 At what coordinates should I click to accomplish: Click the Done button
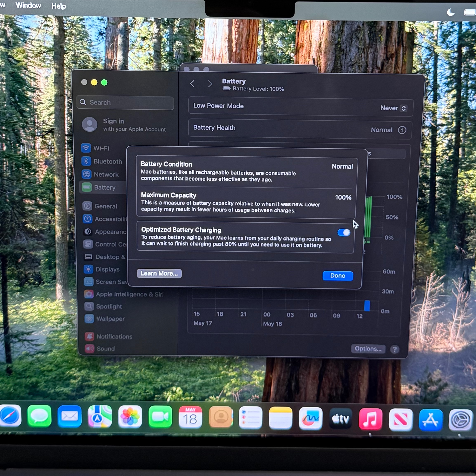coord(338,276)
